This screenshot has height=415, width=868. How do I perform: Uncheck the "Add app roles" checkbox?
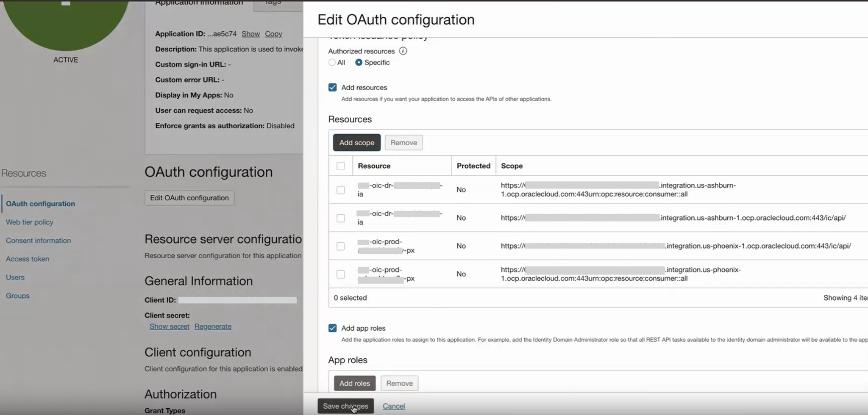[332, 328]
